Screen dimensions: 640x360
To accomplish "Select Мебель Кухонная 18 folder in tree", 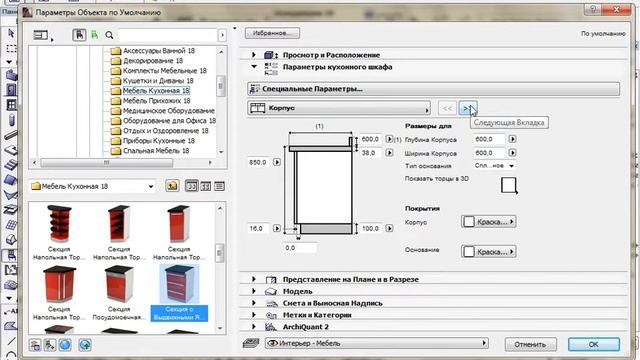I will click(x=156, y=91).
